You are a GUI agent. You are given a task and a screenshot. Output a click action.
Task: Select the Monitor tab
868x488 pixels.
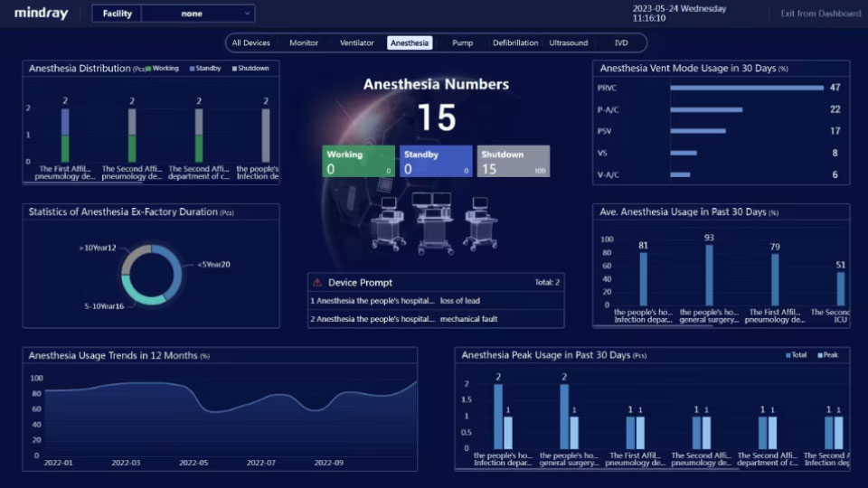304,42
